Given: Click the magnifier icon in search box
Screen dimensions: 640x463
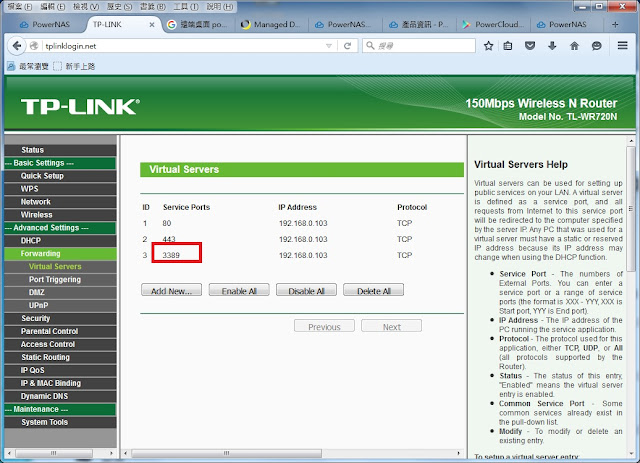Looking at the screenshot, I should (370, 45).
